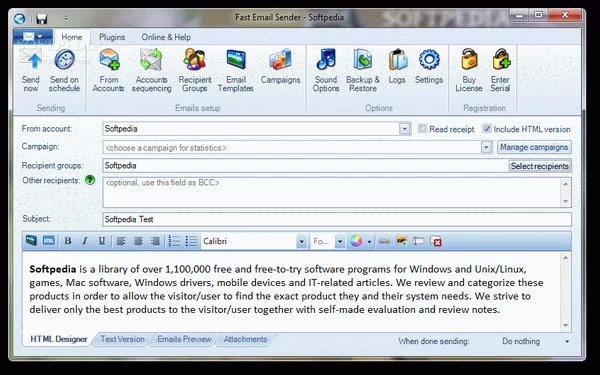The image size is (600, 375).
Task: Click the color wheel text color picker
Action: click(x=356, y=241)
